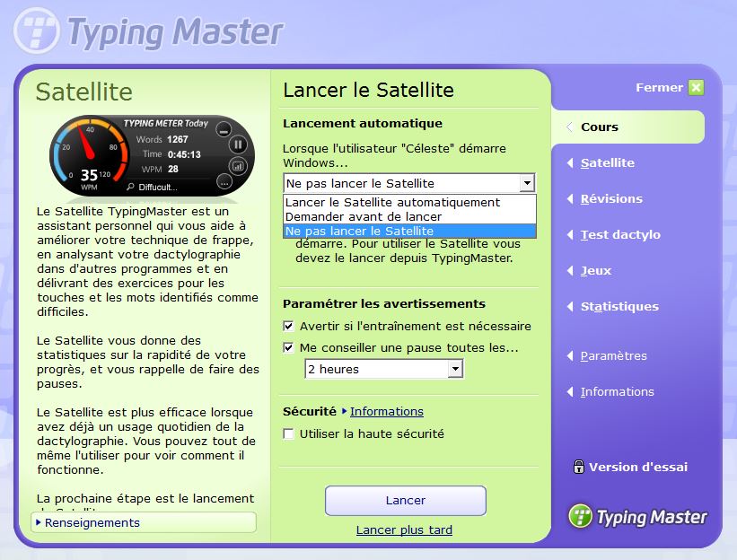
Task: Choose Demander avant de lancer option
Action: (409, 216)
